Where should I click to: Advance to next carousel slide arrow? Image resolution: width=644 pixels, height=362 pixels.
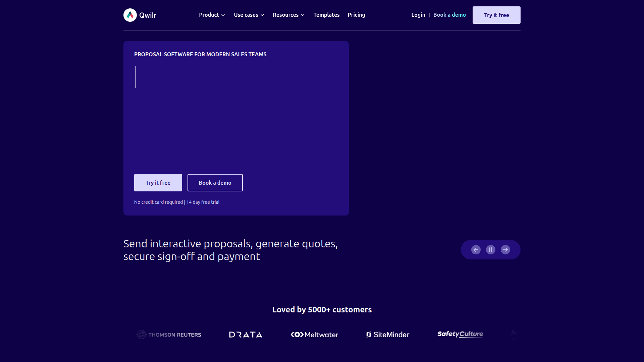tap(505, 250)
